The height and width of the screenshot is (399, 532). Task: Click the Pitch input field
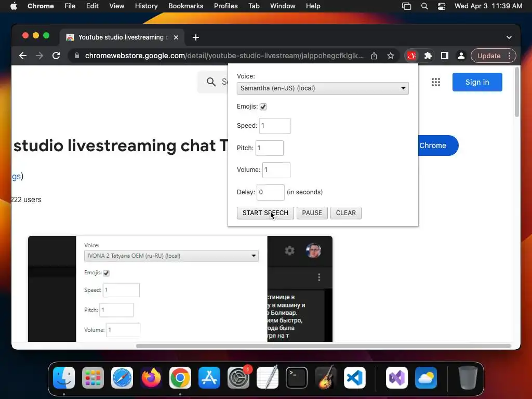(x=270, y=148)
